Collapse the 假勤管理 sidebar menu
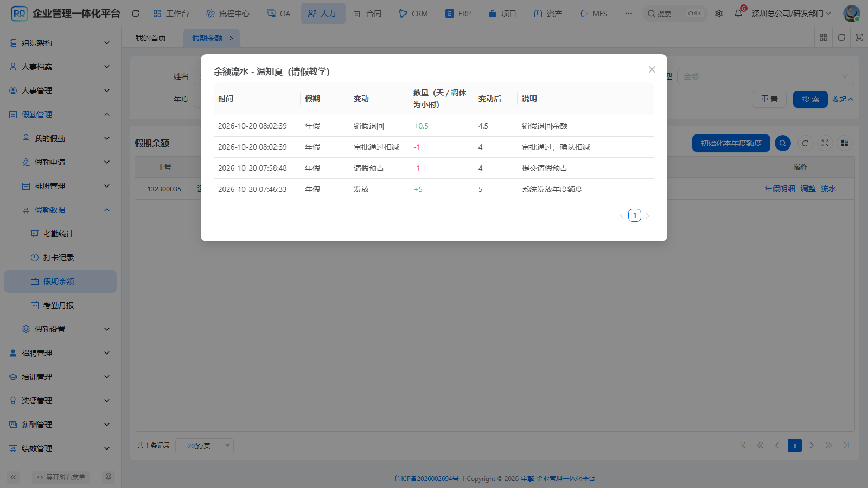 click(60, 114)
